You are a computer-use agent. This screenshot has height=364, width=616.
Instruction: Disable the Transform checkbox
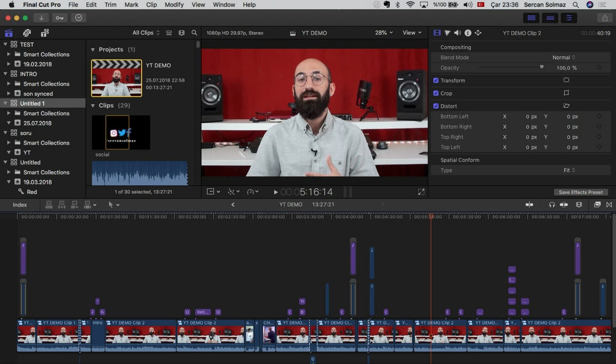click(436, 80)
